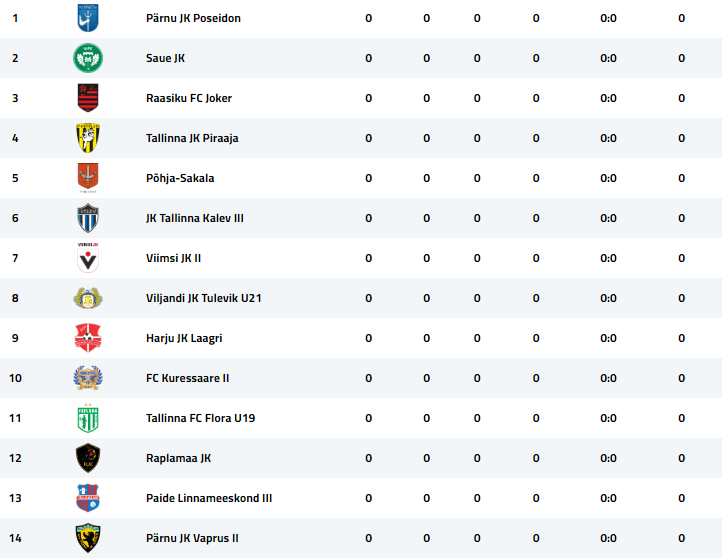Click the Raplamaa JK black shield logo
The width and height of the screenshot is (722, 560).
(88, 458)
